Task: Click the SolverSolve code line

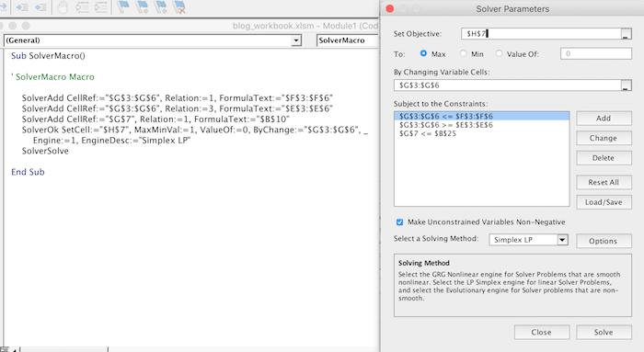Action: pos(45,151)
